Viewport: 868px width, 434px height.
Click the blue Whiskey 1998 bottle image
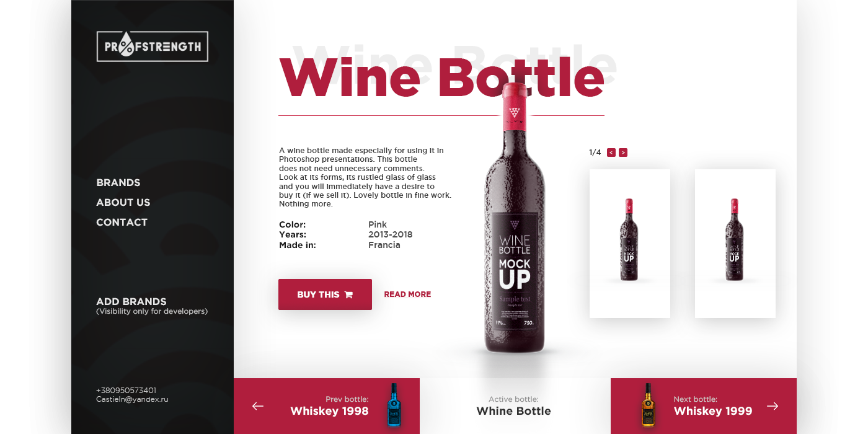(393, 405)
